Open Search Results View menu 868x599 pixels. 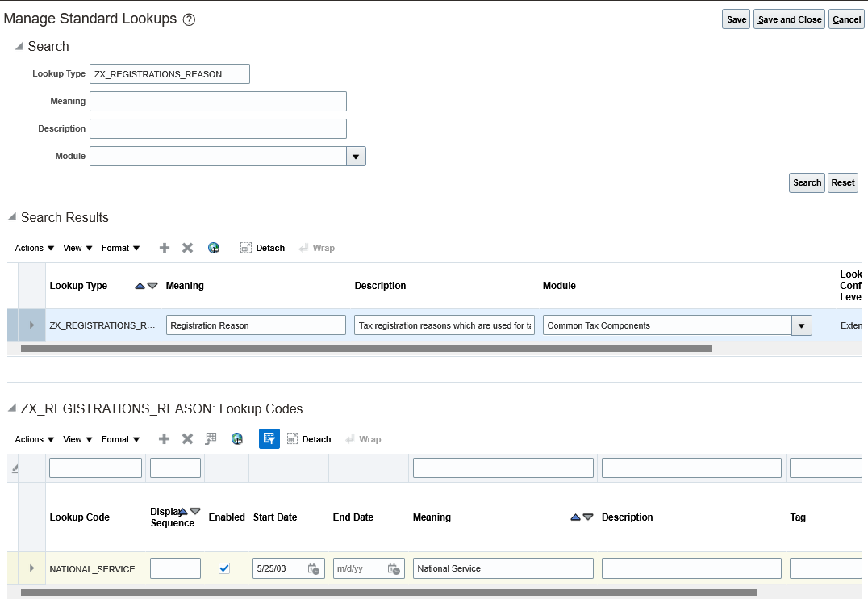click(x=77, y=248)
